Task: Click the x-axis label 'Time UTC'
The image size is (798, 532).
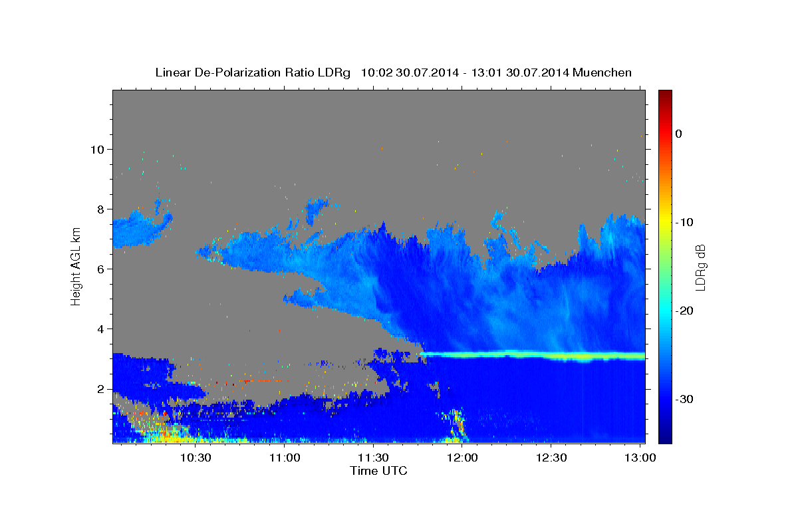Action: coord(378,471)
